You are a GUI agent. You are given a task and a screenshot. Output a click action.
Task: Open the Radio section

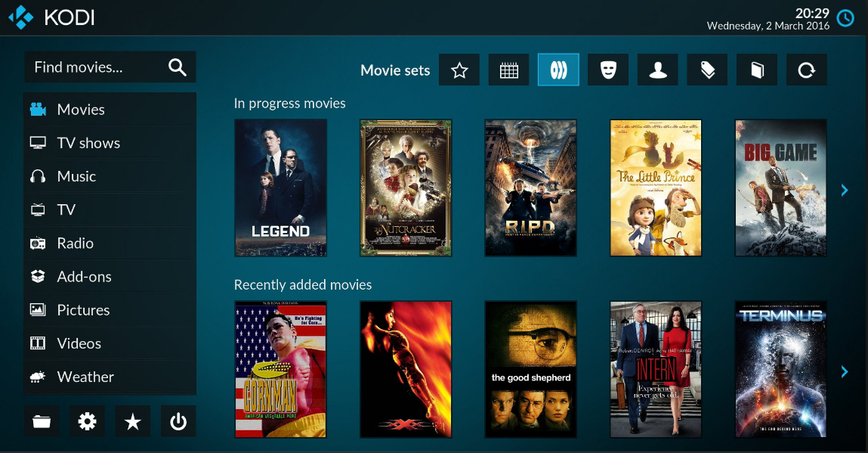click(110, 243)
